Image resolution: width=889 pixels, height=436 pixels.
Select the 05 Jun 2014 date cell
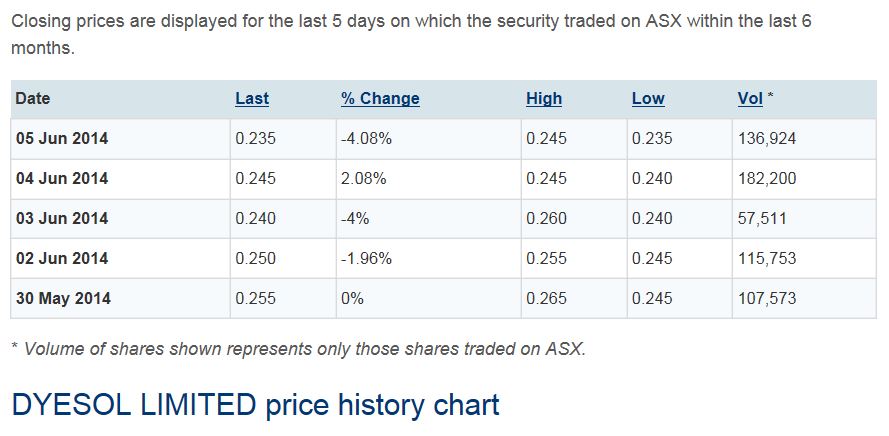(x=62, y=138)
